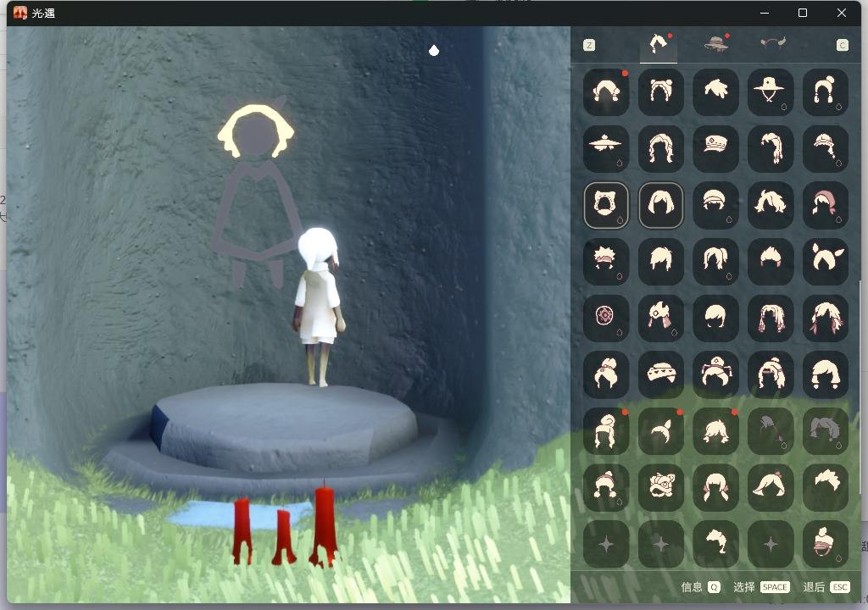
Task: Select the first locked star slot
Action: (x=606, y=543)
